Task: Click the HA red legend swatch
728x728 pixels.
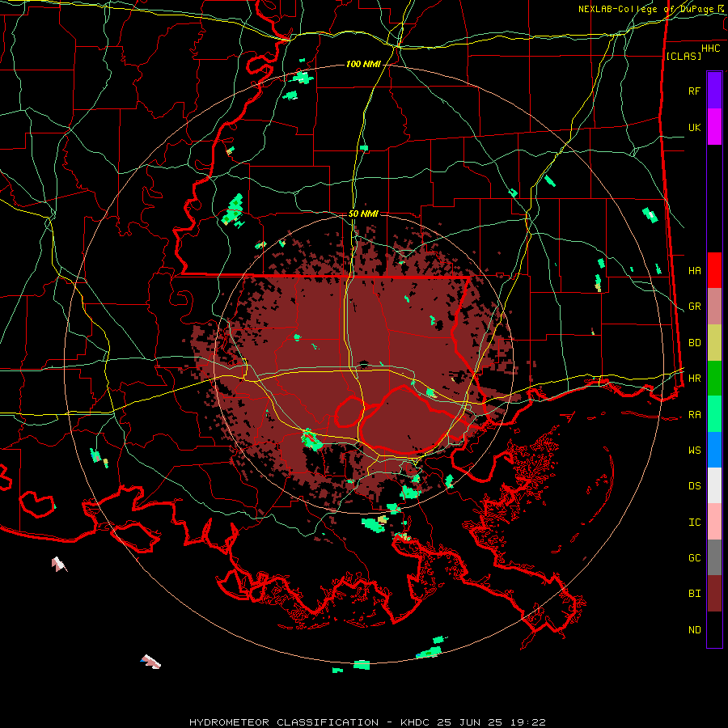Action: [714, 270]
